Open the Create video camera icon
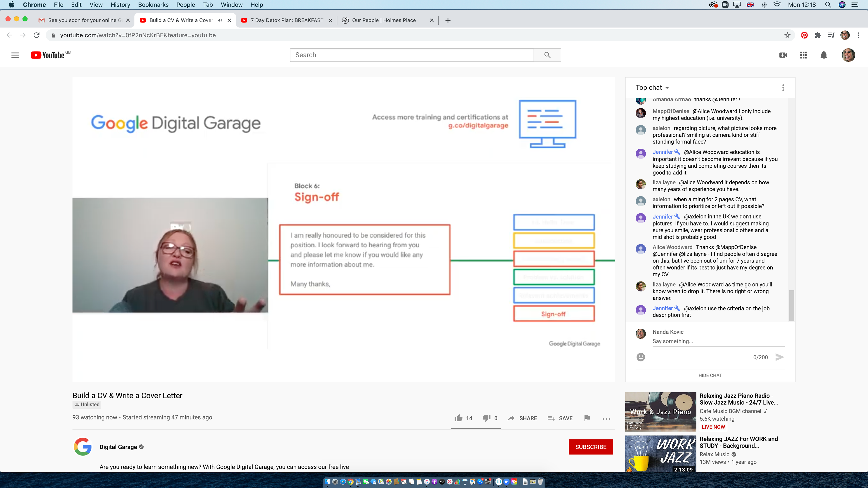868x488 pixels. [x=783, y=55]
